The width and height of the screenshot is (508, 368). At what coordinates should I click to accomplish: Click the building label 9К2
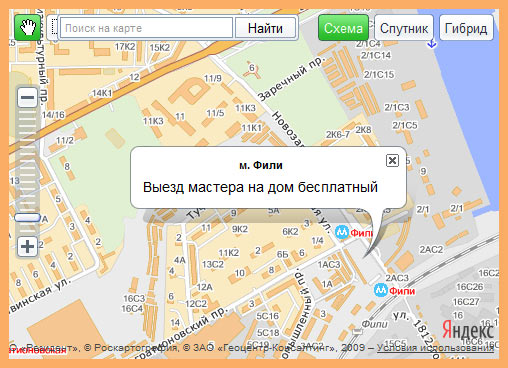pyautogui.click(x=240, y=229)
